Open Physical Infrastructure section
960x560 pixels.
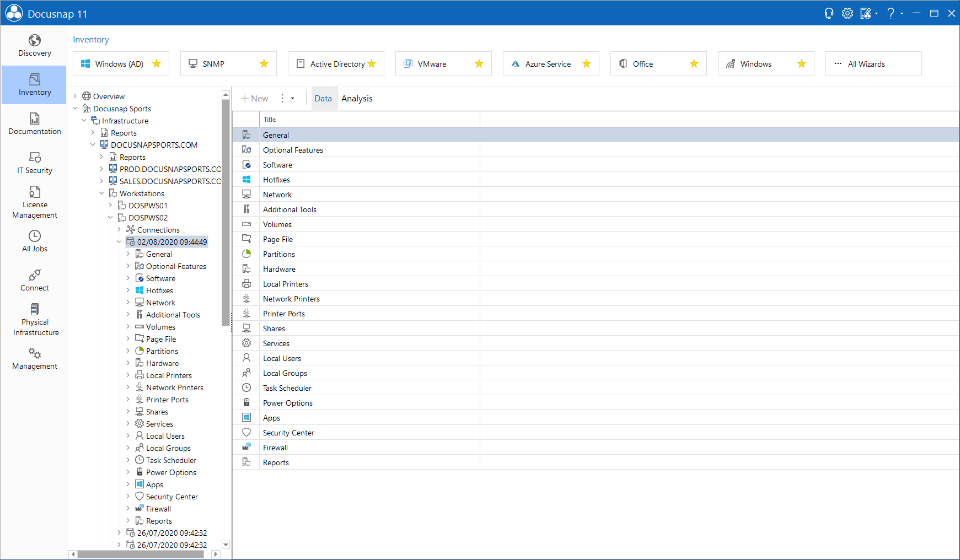tap(34, 320)
